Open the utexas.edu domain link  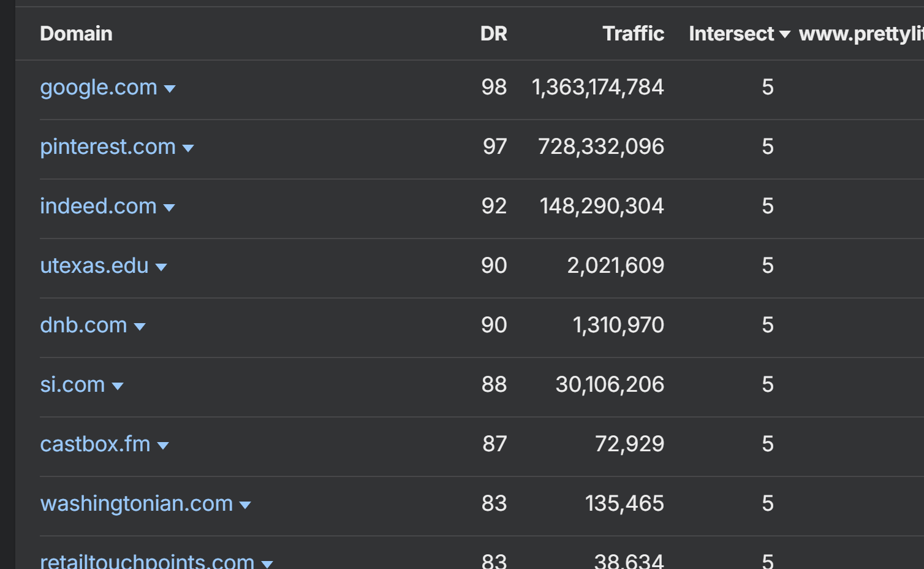coord(94,266)
